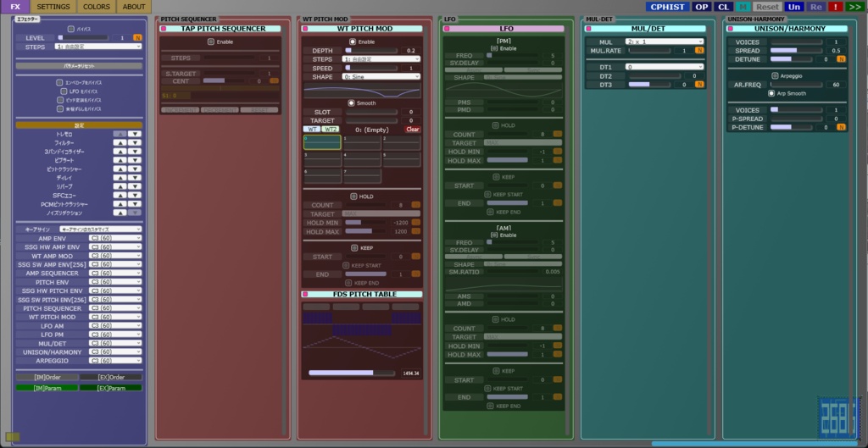The width and height of the screenshot is (868, 448).
Task: Move ビットクラッシャー effect down with arrow
Action: point(135,169)
